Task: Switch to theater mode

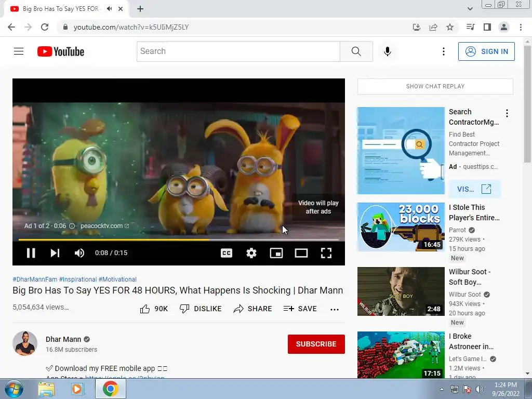Action: click(301, 253)
